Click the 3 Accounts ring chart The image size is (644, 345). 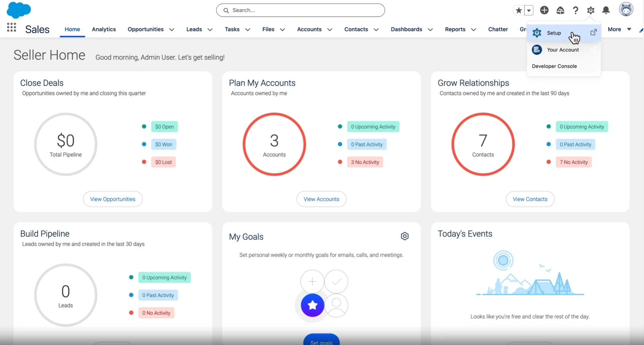tap(274, 144)
